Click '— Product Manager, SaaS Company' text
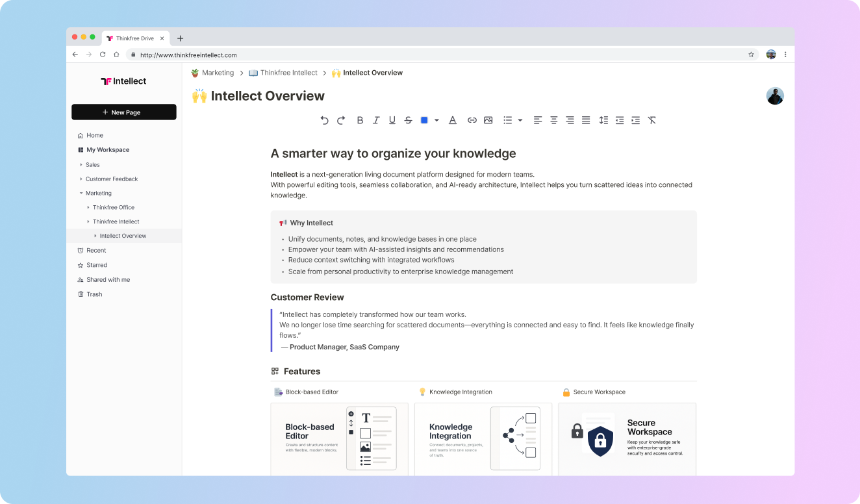The height and width of the screenshot is (504, 860). (340, 347)
